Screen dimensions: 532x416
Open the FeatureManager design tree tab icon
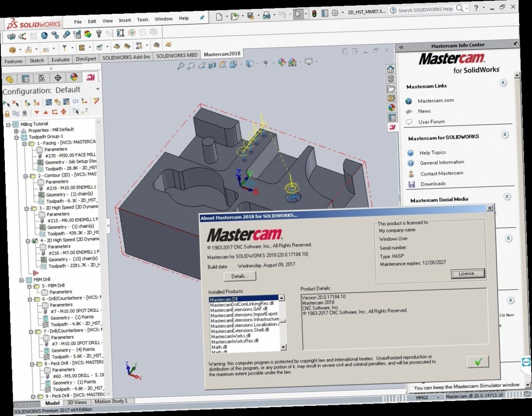click(x=10, y=79)
